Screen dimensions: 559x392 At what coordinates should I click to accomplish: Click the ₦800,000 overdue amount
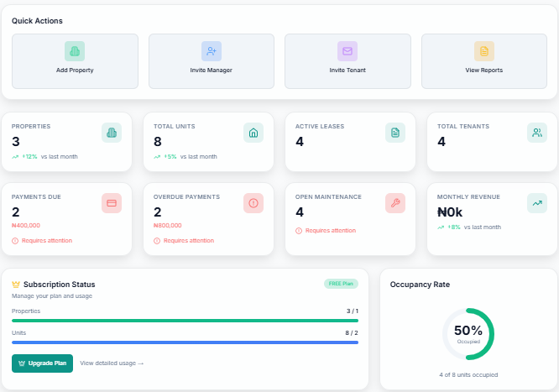click(168, 226)
